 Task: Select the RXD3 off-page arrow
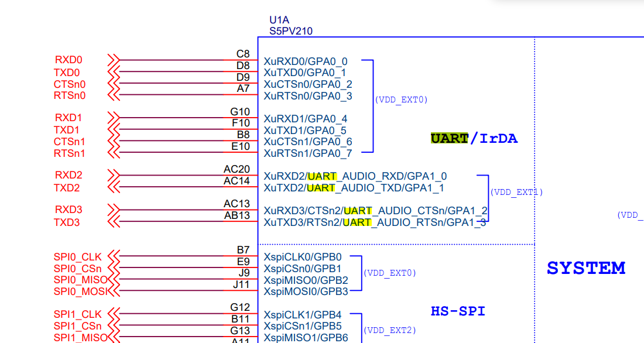pyautogui.click(x=113, y=210)
